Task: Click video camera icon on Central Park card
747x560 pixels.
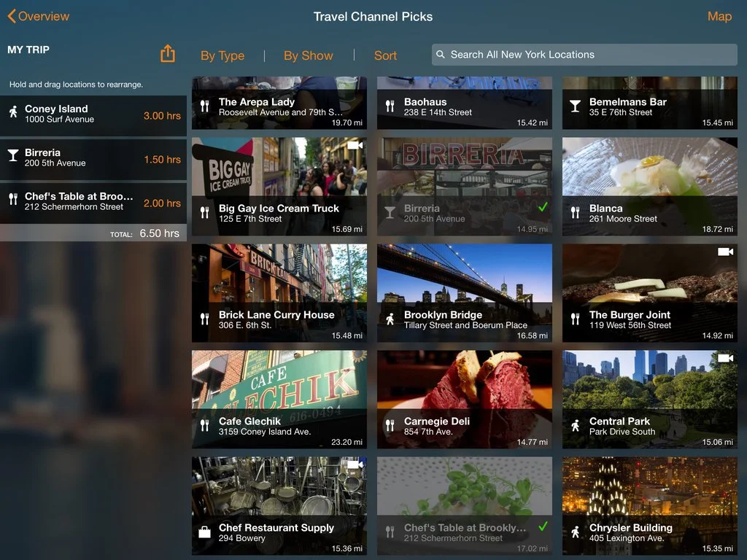Action: [726, 358]
